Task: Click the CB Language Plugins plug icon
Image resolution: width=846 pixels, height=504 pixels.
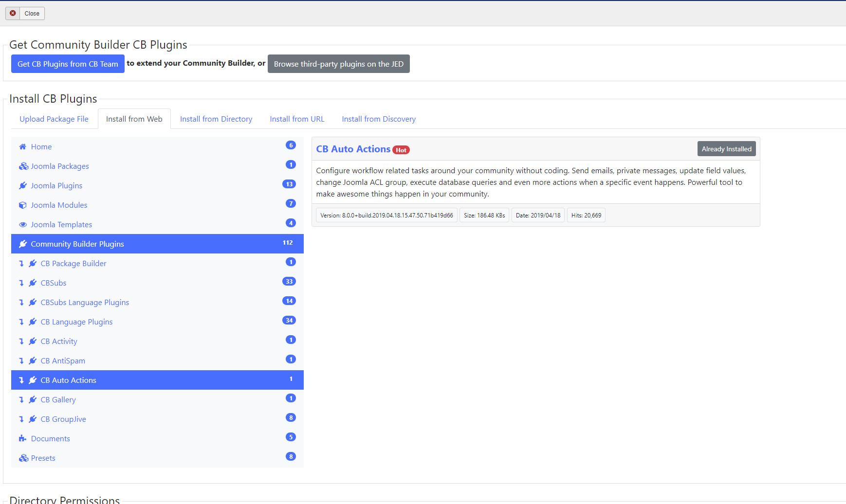Action: click(x=33, y=322)
